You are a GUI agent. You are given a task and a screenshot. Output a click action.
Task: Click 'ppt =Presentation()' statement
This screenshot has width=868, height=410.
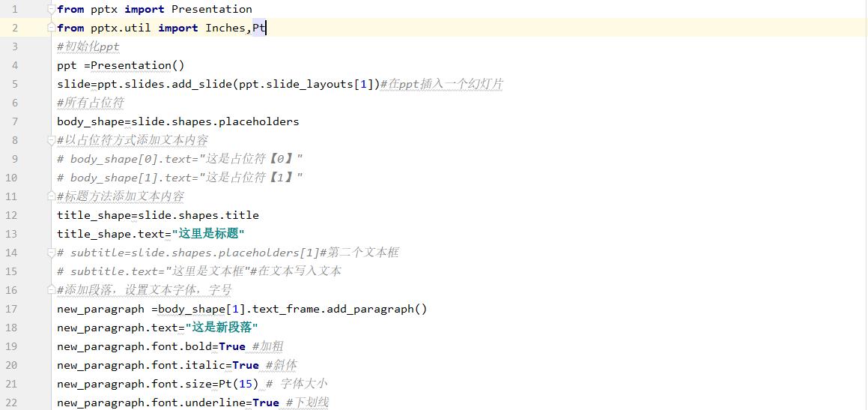click(121, 65)
